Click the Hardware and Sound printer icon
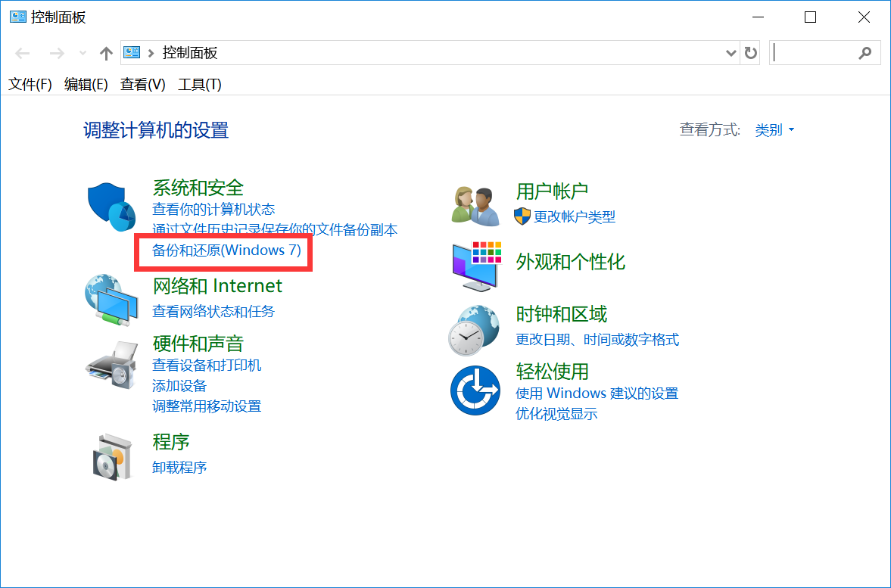Image resolution: width=891 pixels, height=588 pixels. pos(111,365)
